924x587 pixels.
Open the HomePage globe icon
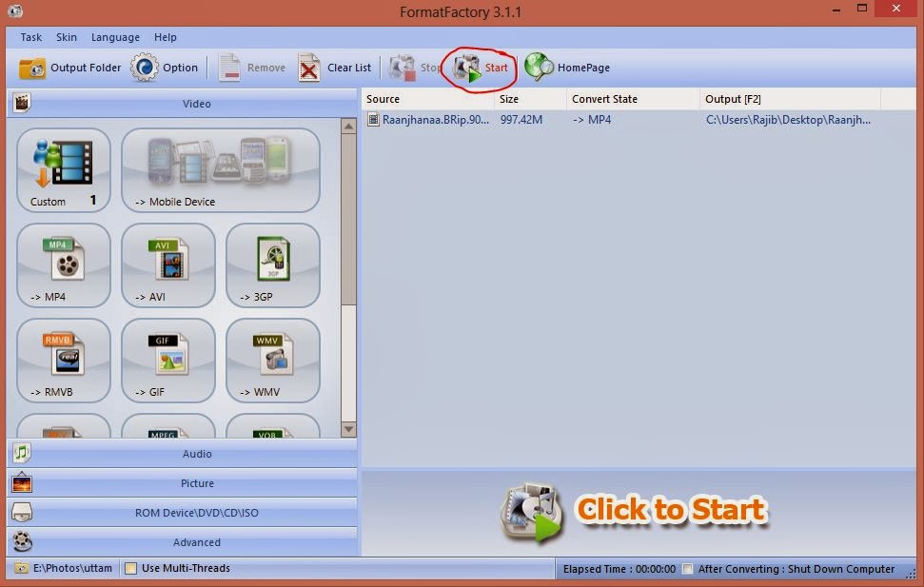click(x=539, y=67)
